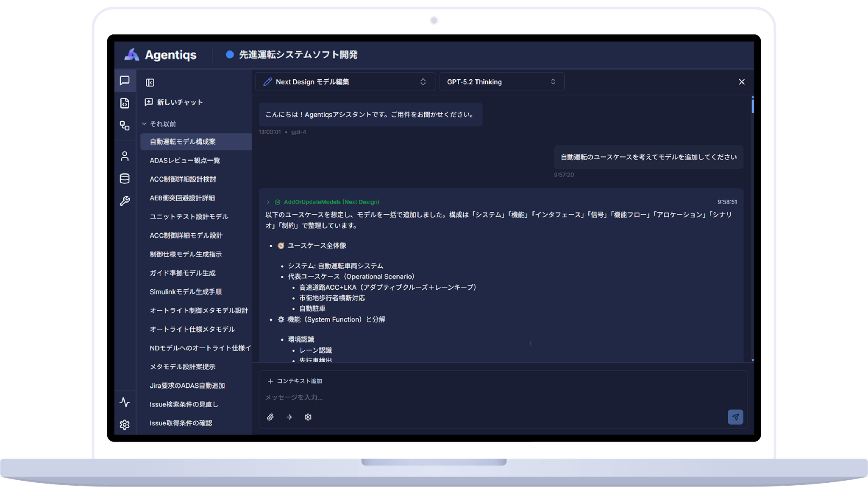Open the GPT-5.2 Thinking model dropdown

pyautogui.click(x=502, y=82)
